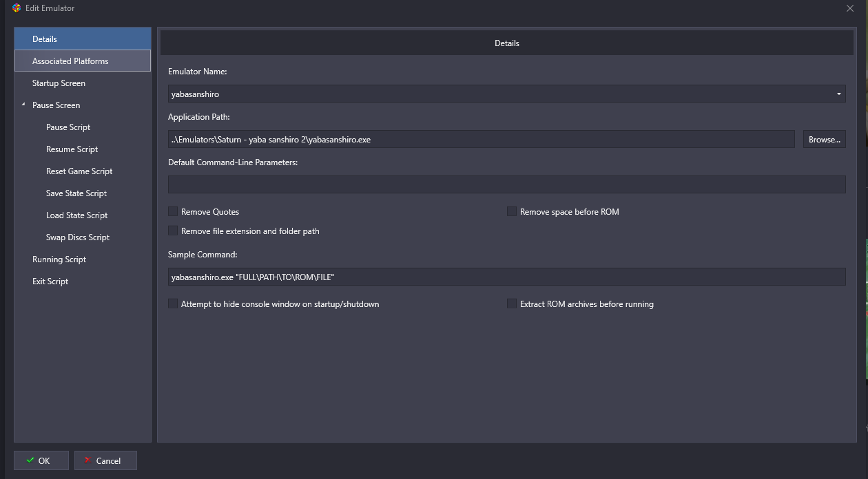Check Remove file extension and folder path
The height and width of the screenshot is (479, 868).
tap(173, 231)
